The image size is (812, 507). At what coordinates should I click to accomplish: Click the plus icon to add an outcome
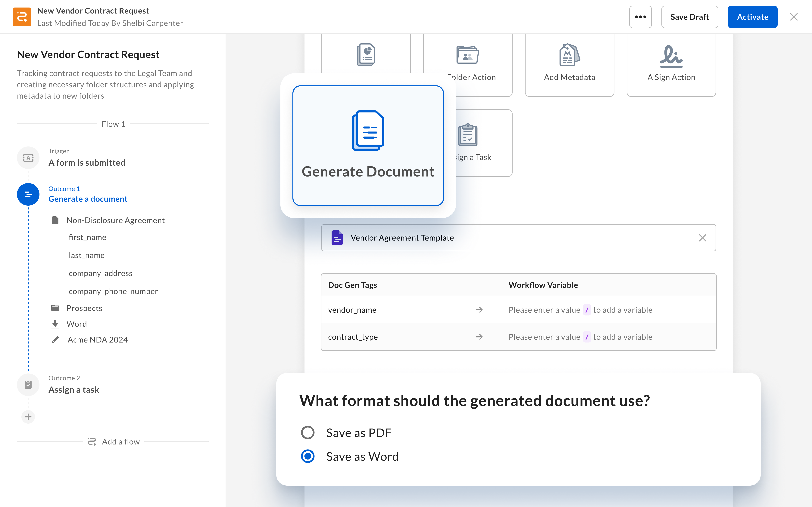28,417
